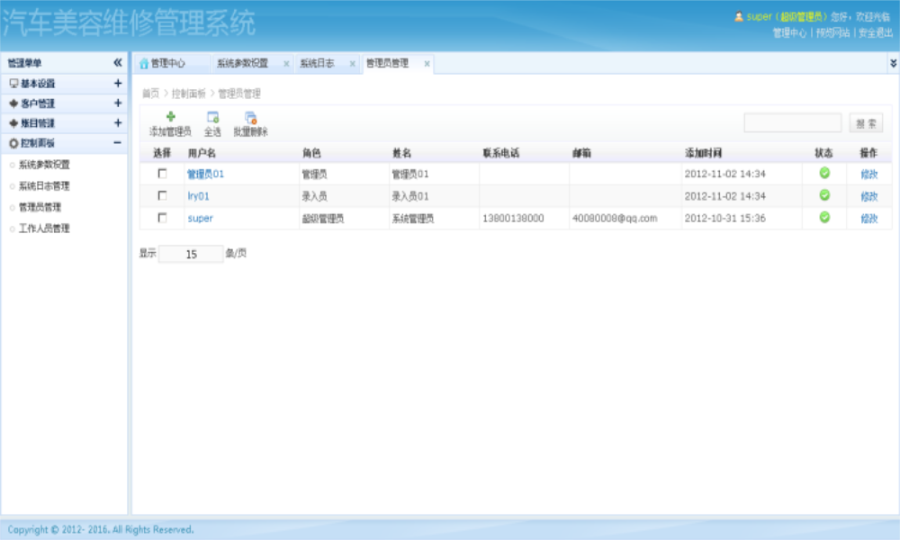
Task: Click the 添加管理员 green plus icon
Action: (170, 117)
